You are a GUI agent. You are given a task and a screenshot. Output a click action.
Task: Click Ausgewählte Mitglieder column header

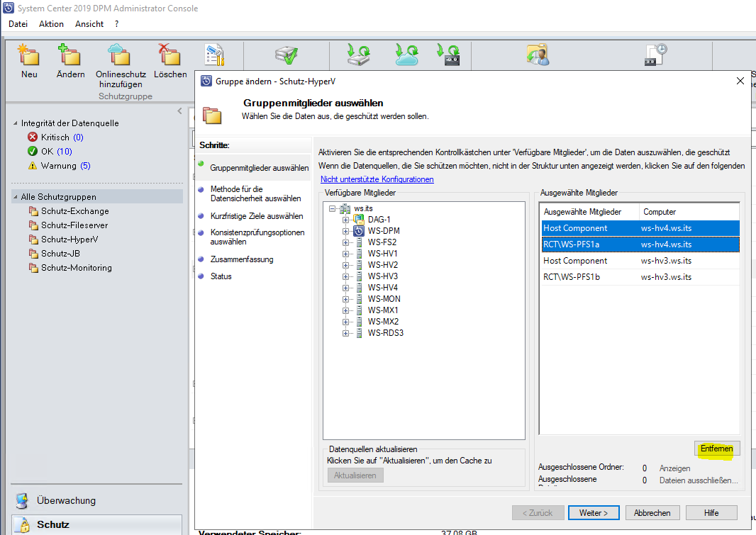click(x=589, y=212)
